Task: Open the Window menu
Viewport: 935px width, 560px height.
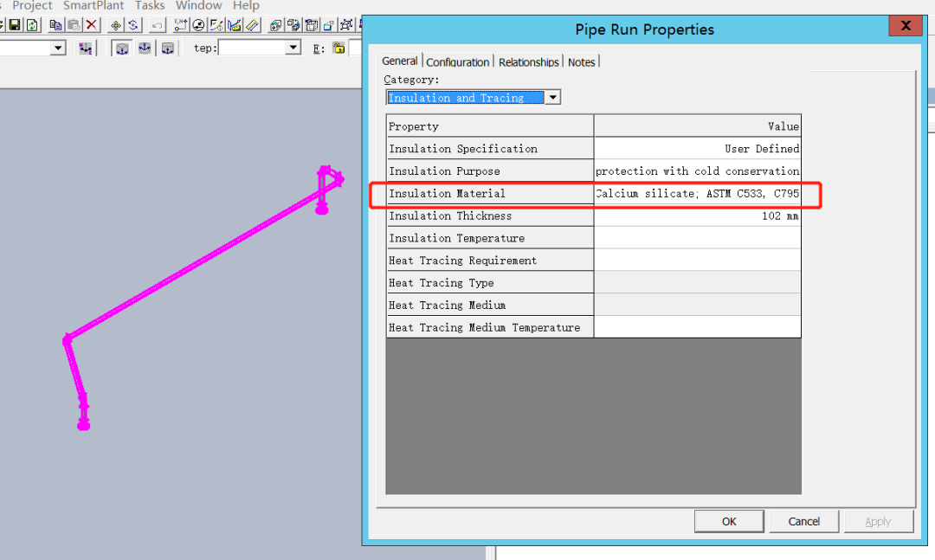Action: [x=198, y=5]
